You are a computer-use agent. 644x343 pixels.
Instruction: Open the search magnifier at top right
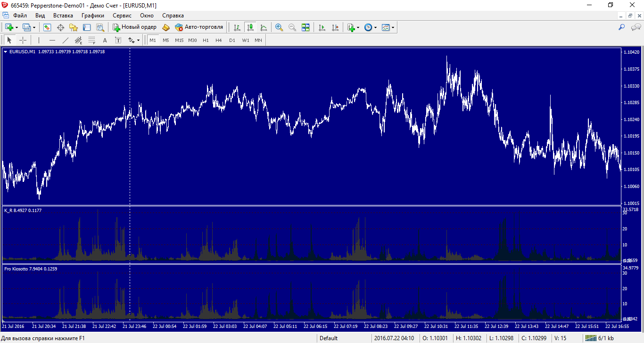point(622,27)
